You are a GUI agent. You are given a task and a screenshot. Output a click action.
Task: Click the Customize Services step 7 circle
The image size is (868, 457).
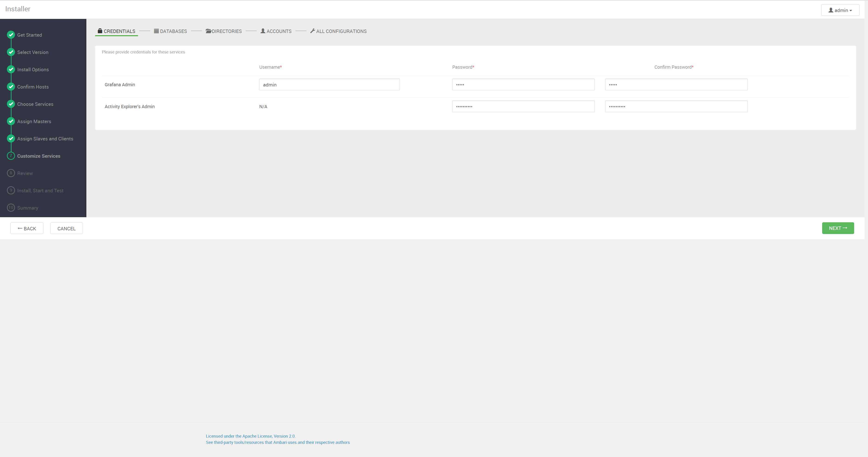[11, 156]
